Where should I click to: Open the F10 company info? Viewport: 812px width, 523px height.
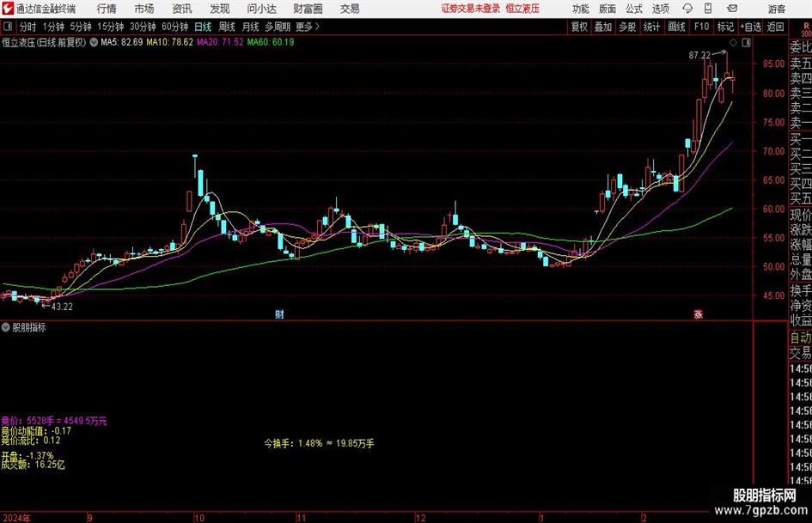click(701, 27)
